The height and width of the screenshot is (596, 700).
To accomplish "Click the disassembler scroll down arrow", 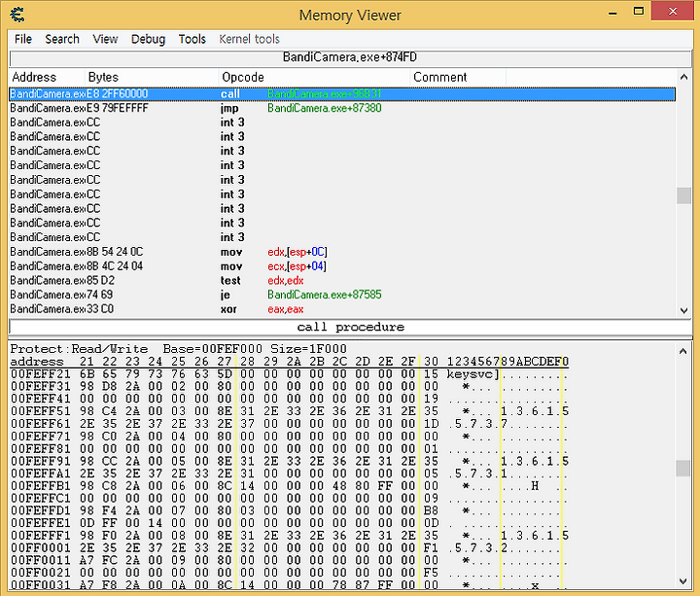I will pyautogui.click(x=683, y=310).
